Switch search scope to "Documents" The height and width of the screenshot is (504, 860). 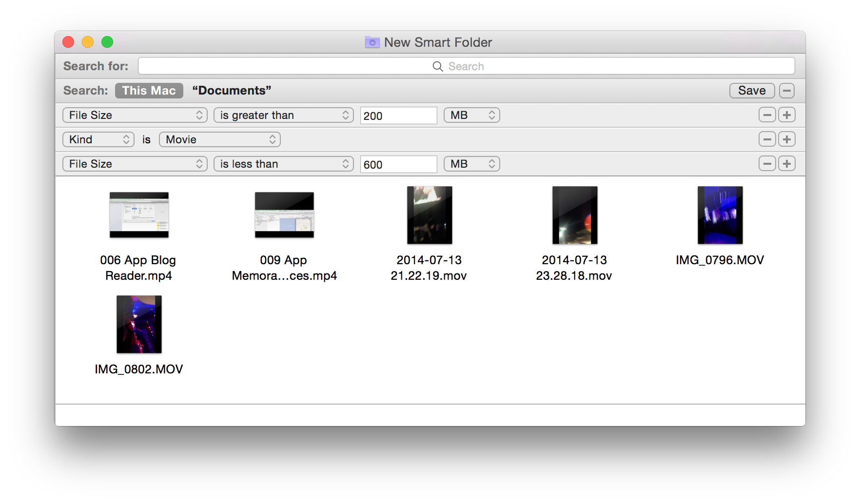[232, 91]
